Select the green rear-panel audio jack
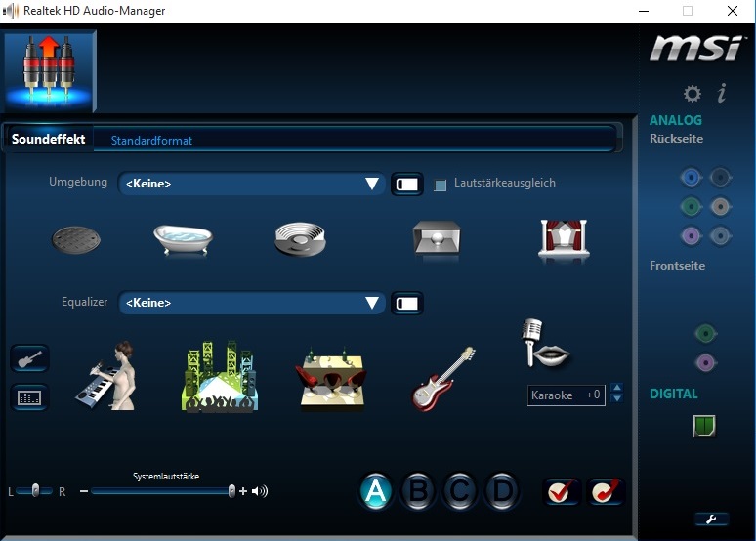The width and height of the screenshot is (756, 541). pos(691,207)
